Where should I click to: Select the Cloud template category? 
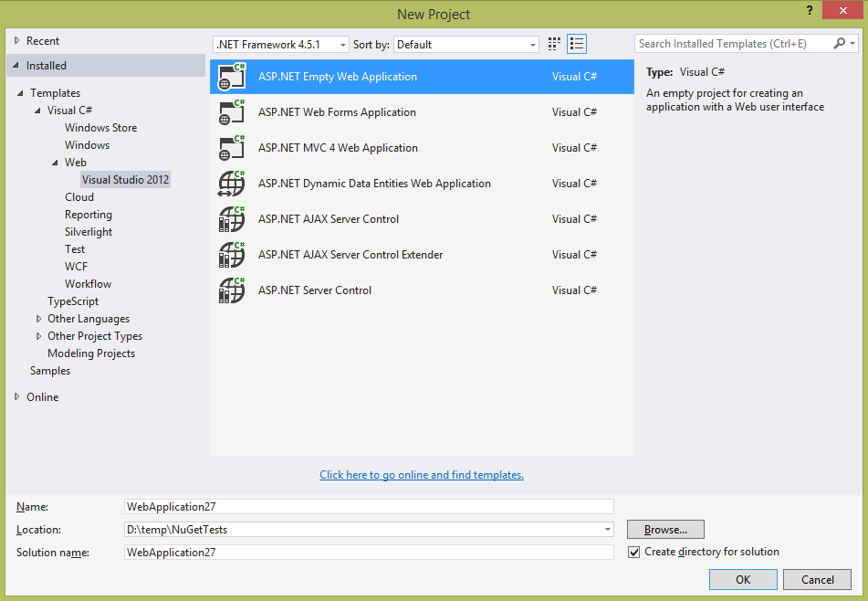click(79, 197)
